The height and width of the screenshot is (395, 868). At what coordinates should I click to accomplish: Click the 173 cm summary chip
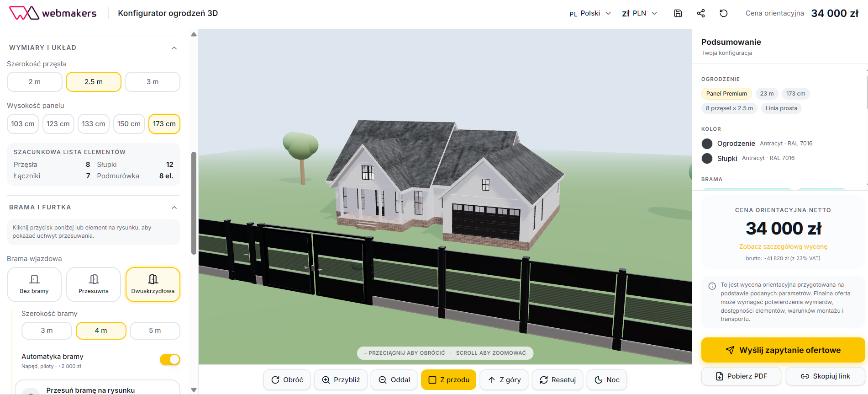click(x=796, y=94)
